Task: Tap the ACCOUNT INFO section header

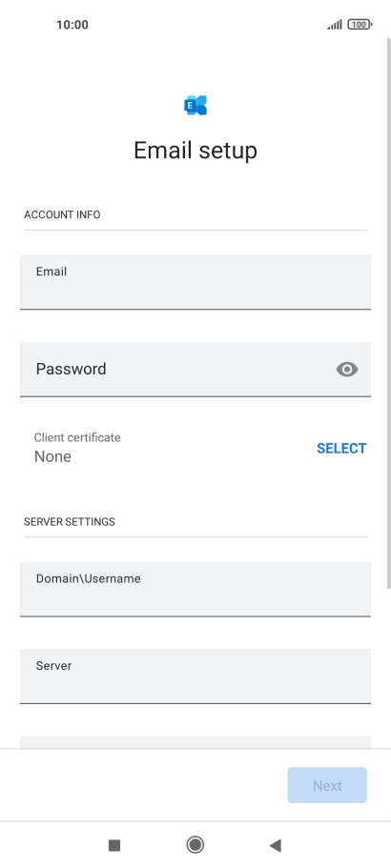Action: click(62, 214)
